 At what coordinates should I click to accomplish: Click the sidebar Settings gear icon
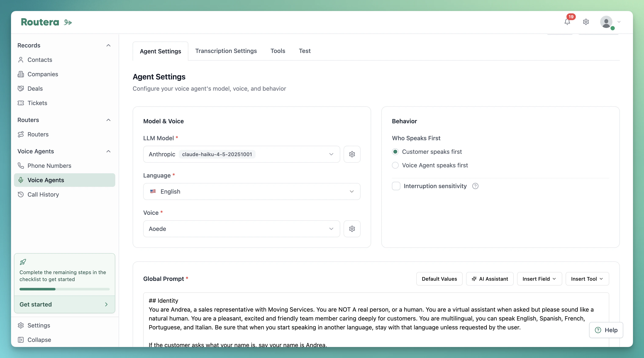click(21, 325)
